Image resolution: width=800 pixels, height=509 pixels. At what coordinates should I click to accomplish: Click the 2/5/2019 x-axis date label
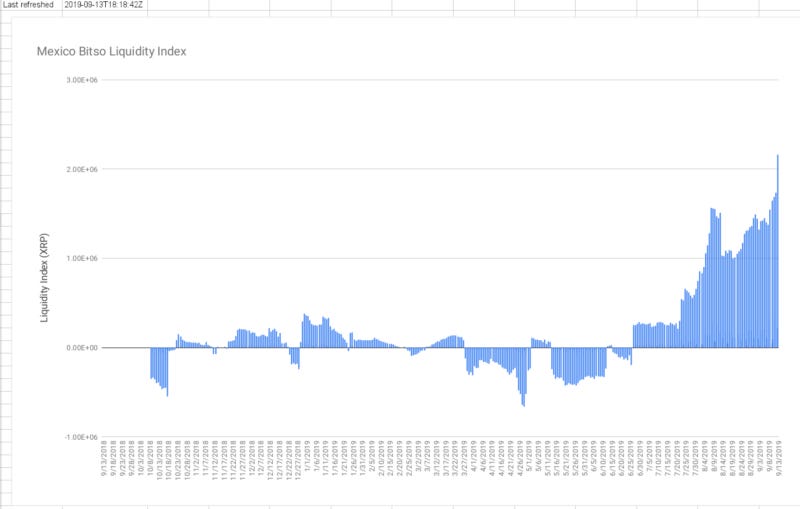(372, 456)
